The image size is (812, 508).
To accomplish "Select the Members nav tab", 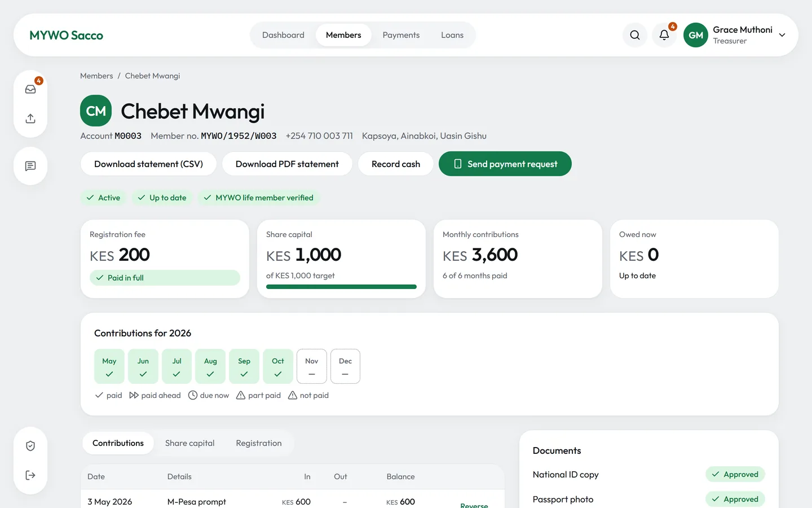I will point(343,35).
